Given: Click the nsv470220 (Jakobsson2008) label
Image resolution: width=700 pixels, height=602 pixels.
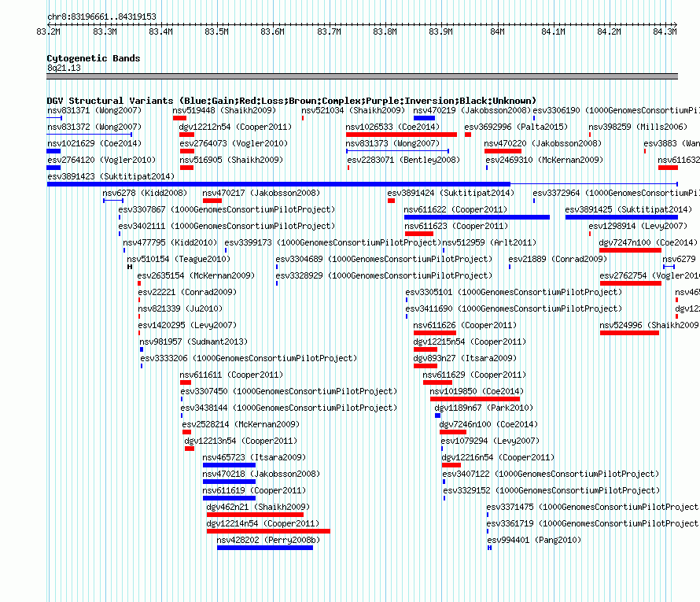Looking at the screenshot, I should pos(543,143).
